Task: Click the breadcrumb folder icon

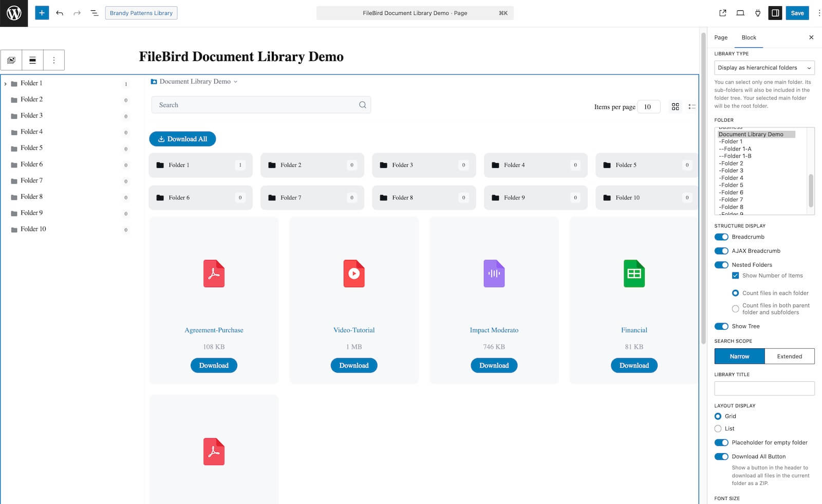Action: [x=154, y=82]
